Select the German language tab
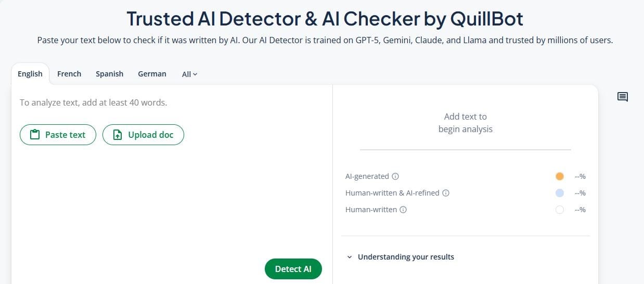 [152, 74]
